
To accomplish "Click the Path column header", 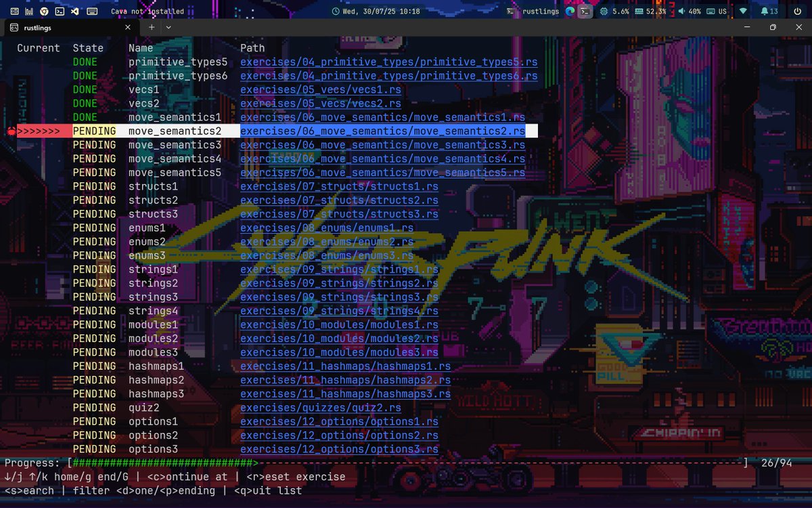I will (x=252, y=48).
